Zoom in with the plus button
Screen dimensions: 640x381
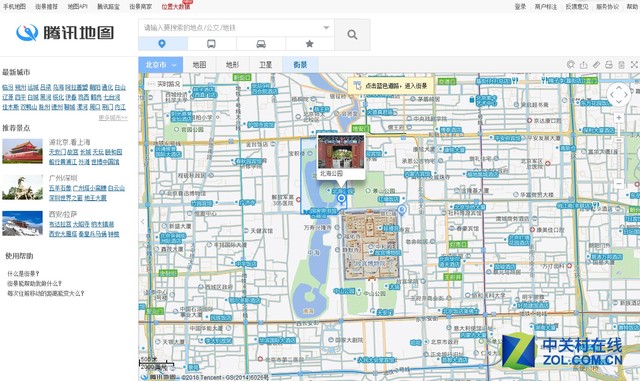[x=619, y=118]
